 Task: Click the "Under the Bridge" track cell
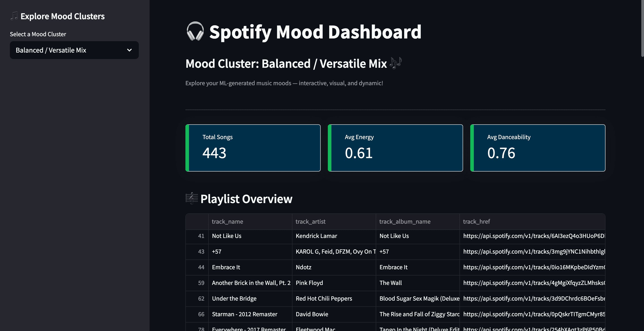[x=250, y=299]
